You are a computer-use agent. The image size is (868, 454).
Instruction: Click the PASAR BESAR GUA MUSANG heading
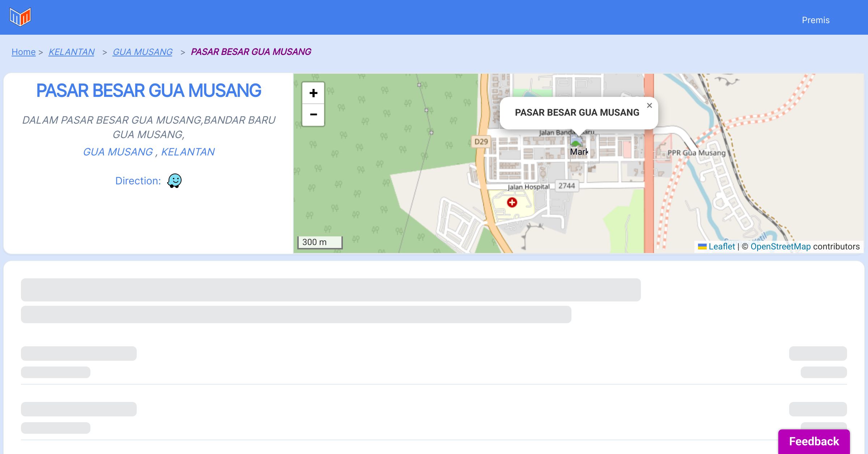(x=149, y=91)
